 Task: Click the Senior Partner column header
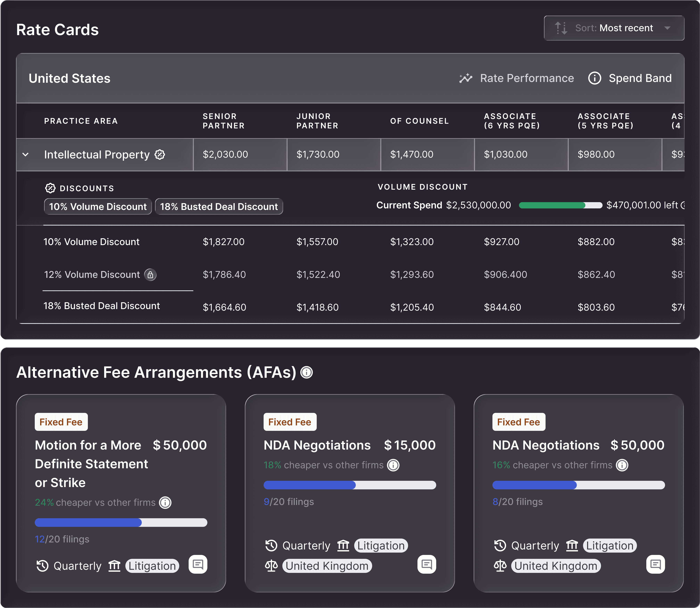[x=223, y=121]
